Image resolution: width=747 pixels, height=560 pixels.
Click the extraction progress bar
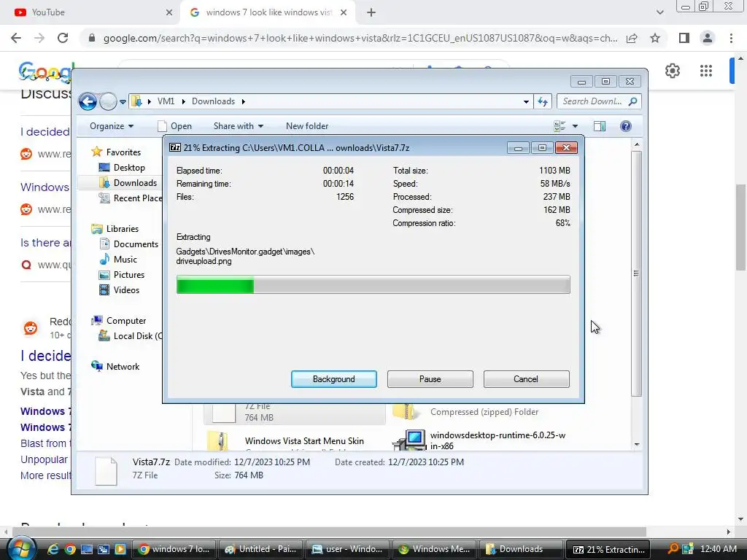click(x=373, y=285)
